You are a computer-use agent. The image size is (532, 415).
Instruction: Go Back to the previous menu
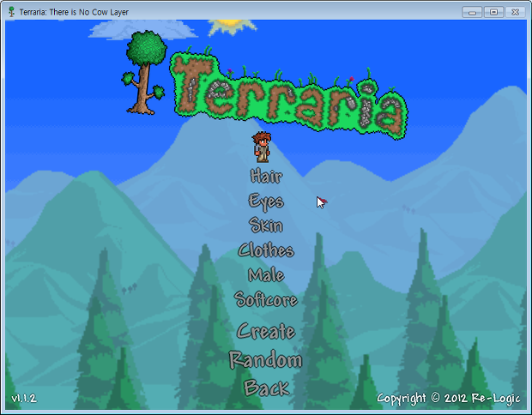pyautogui.click(x=266, y=388)
